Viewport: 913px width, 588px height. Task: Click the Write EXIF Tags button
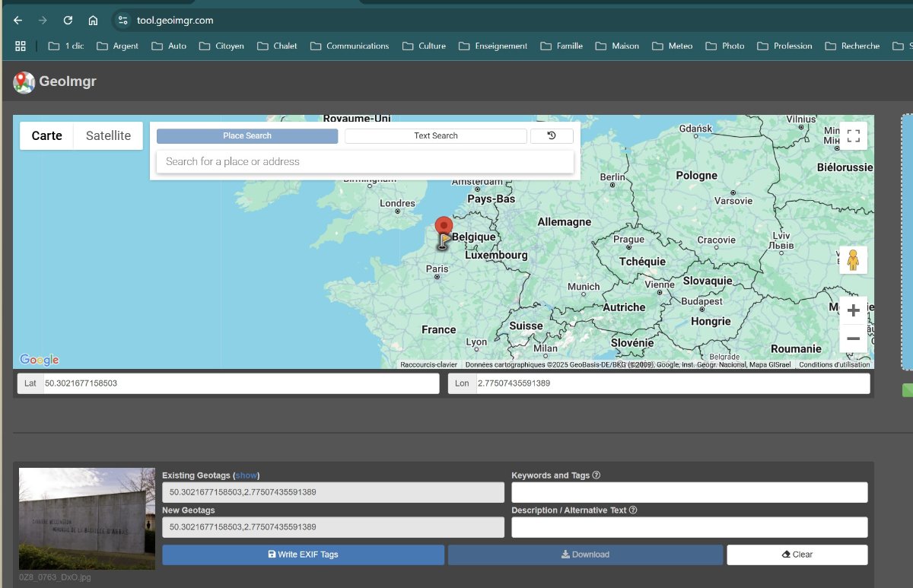(303, 555)
